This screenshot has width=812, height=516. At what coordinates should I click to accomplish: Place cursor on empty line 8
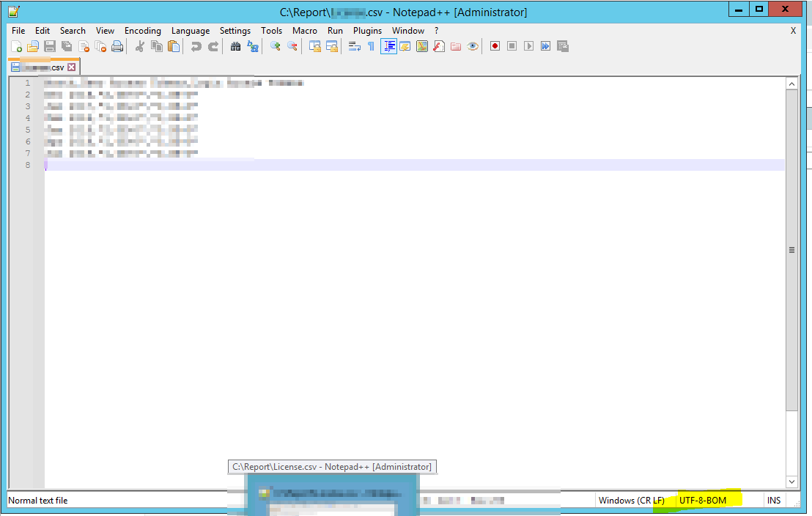[x=414, y=165]
